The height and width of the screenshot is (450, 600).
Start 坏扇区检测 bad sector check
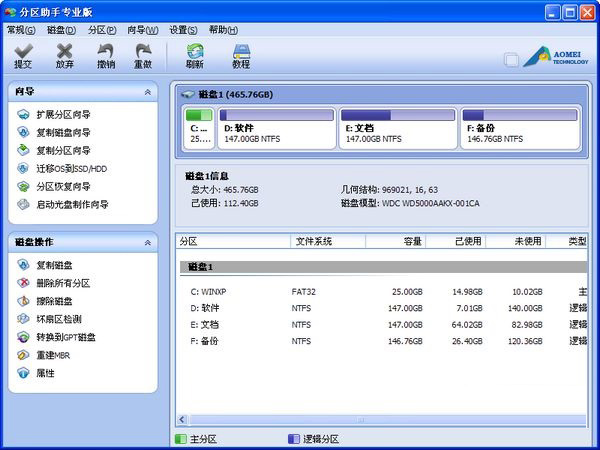pos(59,319)
